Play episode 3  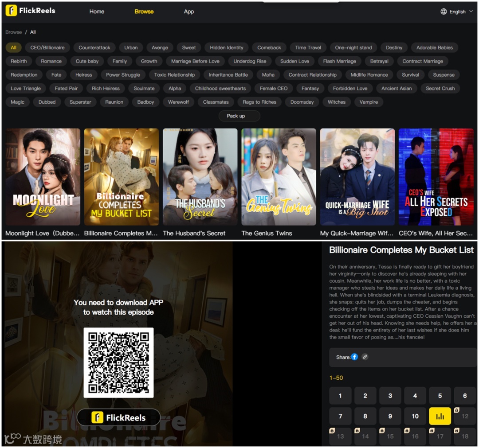[390, 396]
